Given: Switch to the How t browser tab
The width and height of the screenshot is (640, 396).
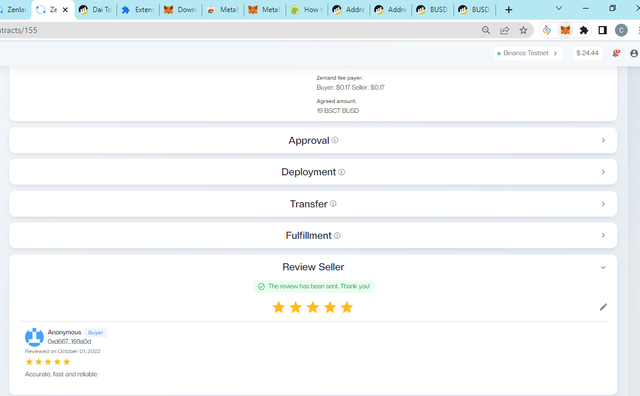Looking at the screenshot, I should tap(307, 10).
